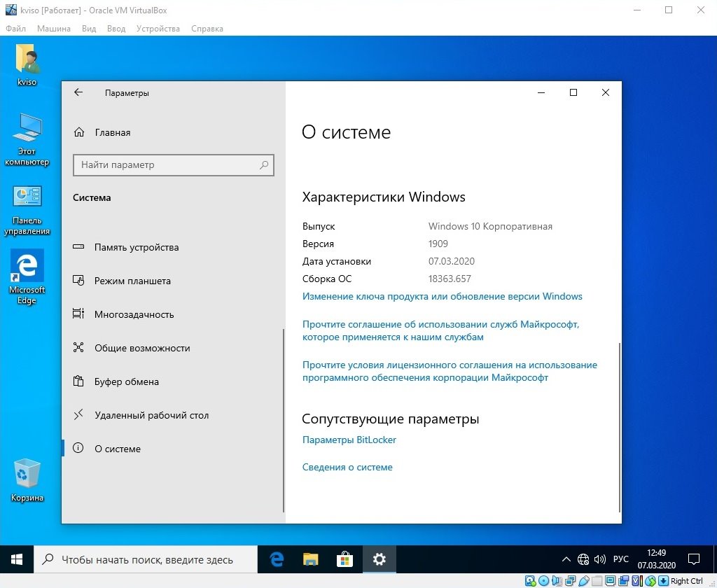The image size is (717, 588).
Task: Click VirtualBox mouse integration indicator
Action: [650, 581]
